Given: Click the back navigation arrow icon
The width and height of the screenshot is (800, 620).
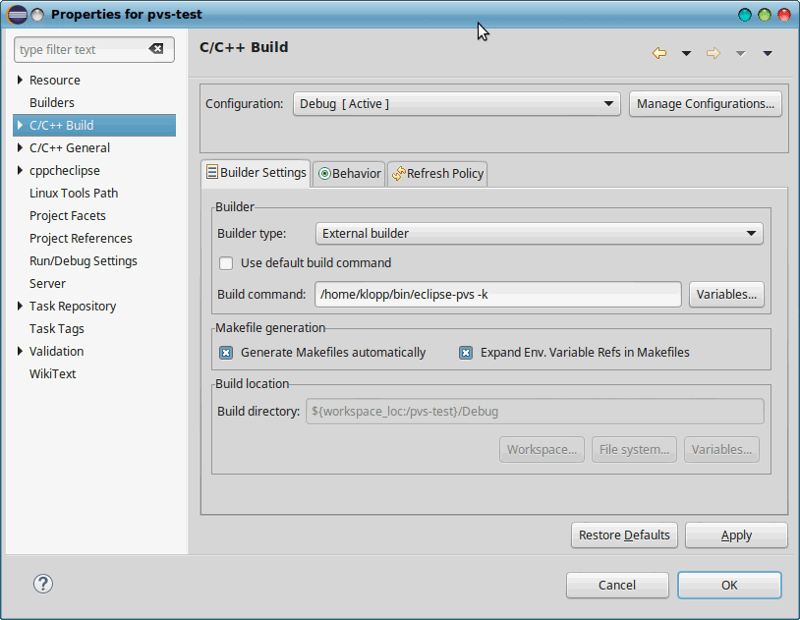Looking at the screenshot, I should tap(659, 53).
